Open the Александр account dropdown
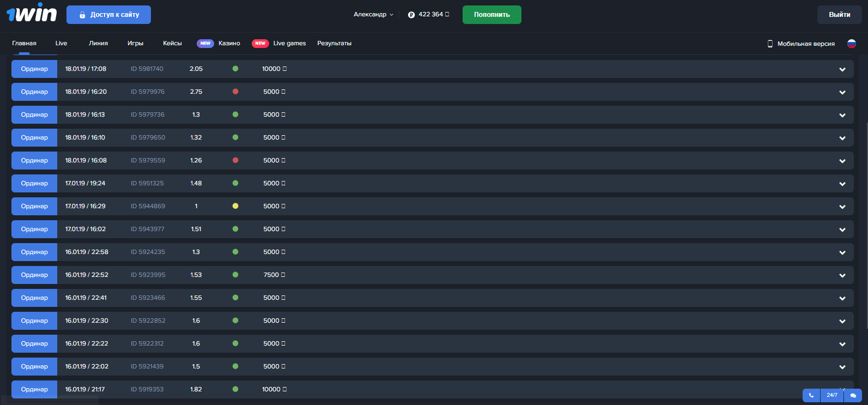 click(x=373, y=15)
